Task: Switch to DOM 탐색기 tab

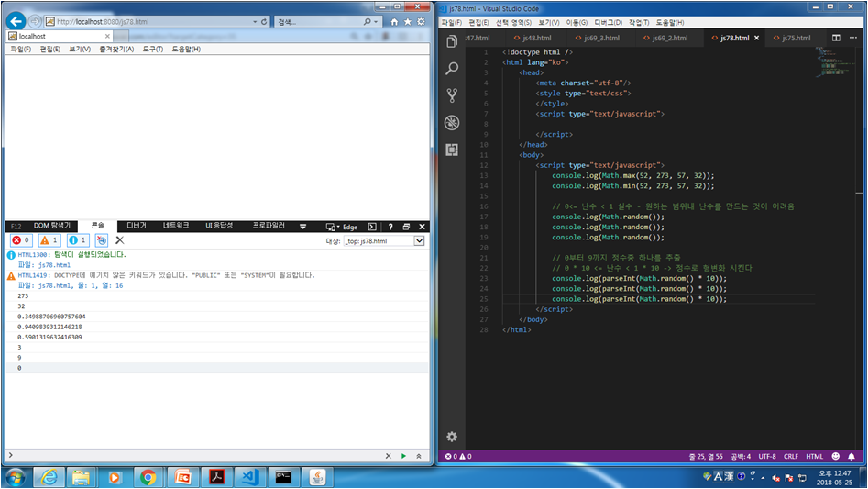Action: pyautogui.click(x=52, y=226)
